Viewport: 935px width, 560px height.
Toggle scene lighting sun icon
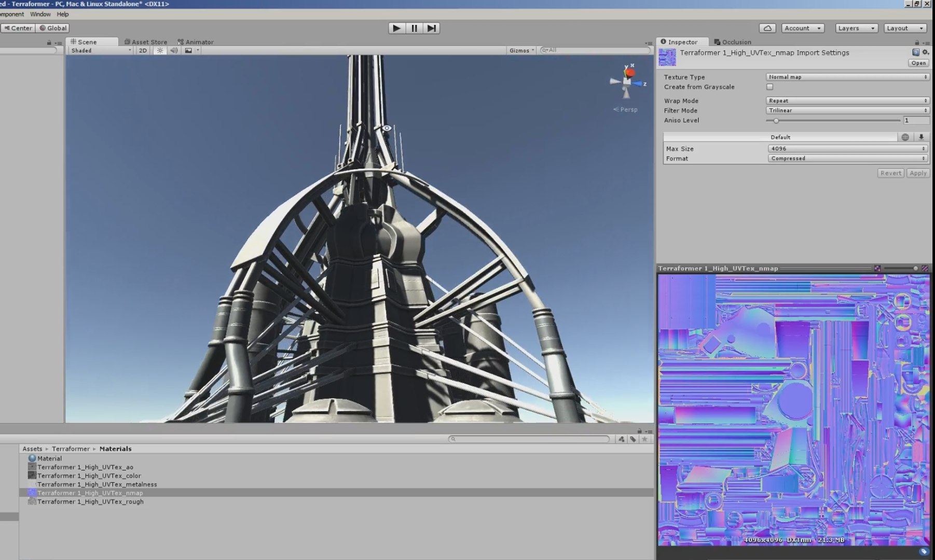tap(160, 51)
